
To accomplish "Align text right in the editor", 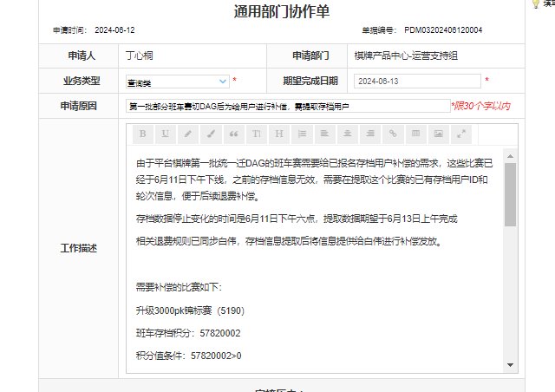I will 370,134.
